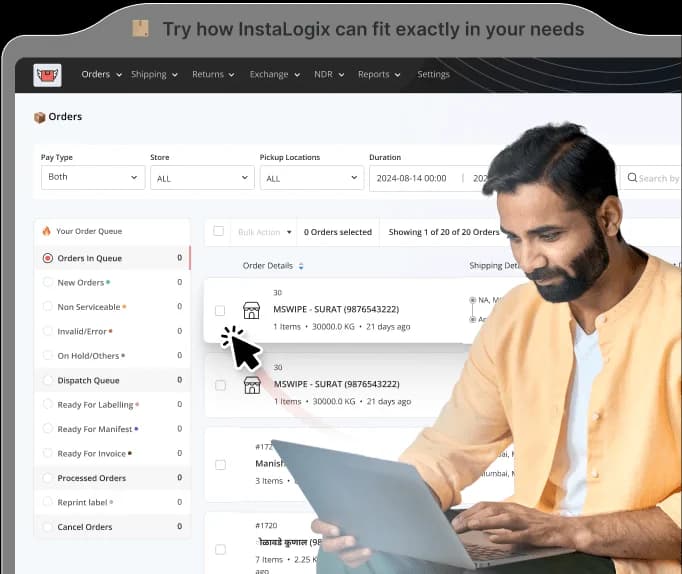Select the Non Serviceable radio
Viewport: 682px width, 574px height.
click(48, 307)
